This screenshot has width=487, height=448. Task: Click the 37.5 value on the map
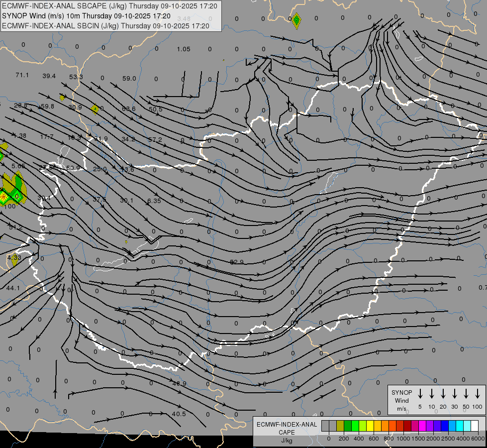99,199
